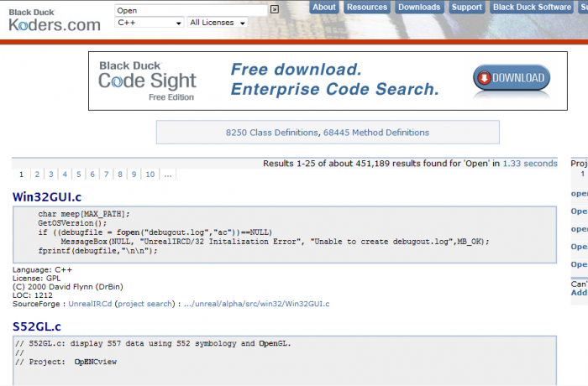Open the S52GL.c result title
The height and width of the screenshot is (386, 588).
click(x=37, y=326)
